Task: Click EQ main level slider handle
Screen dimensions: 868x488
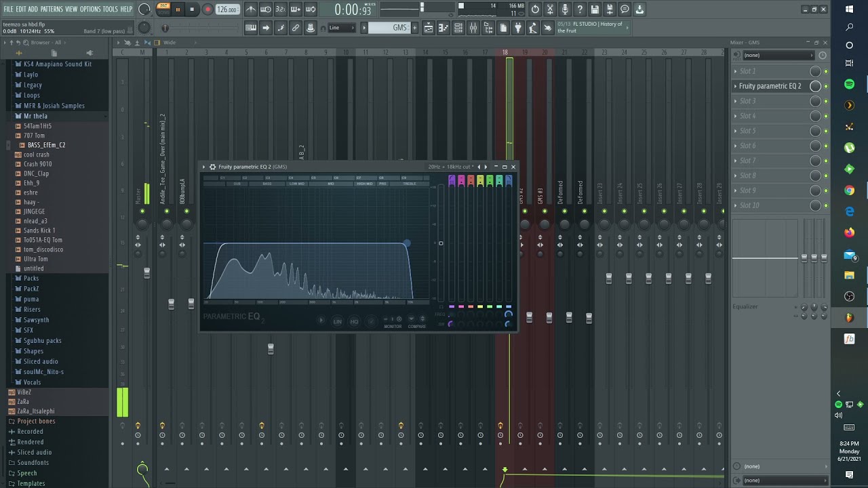Action: pos(441,243)
